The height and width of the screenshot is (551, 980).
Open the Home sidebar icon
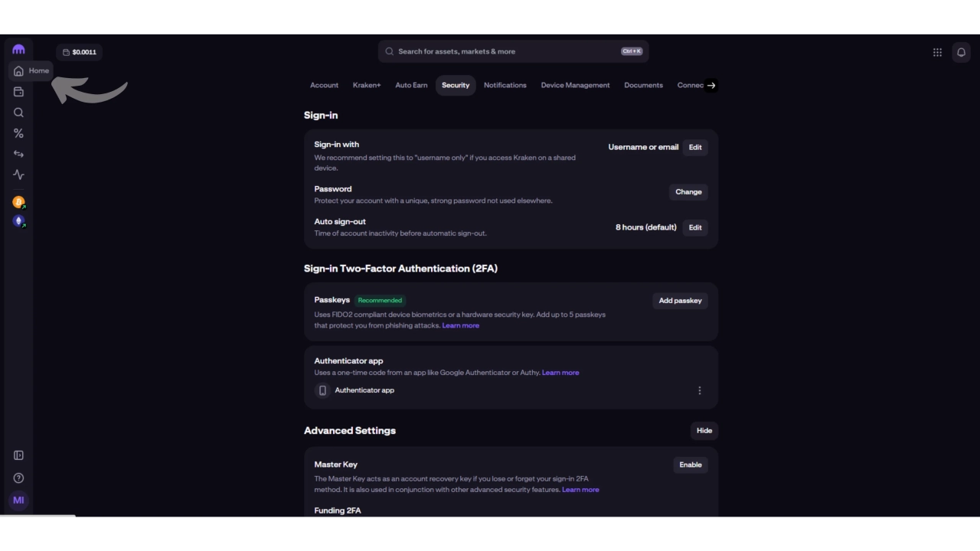(x=18, y=71)
